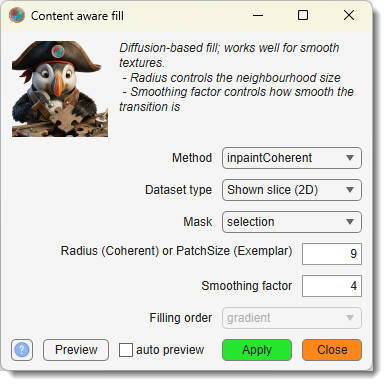
Task: Click the Preview button
Action: pos(76,350)
